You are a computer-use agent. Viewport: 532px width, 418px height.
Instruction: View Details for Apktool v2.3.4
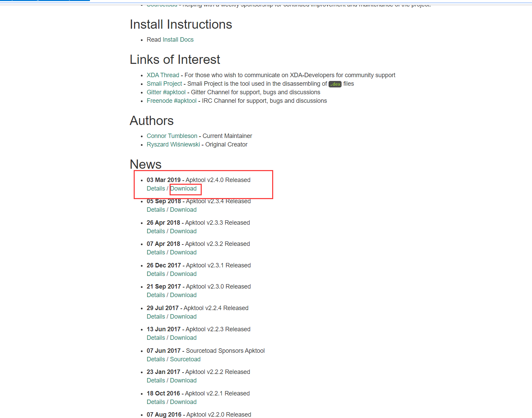[156, 210]
